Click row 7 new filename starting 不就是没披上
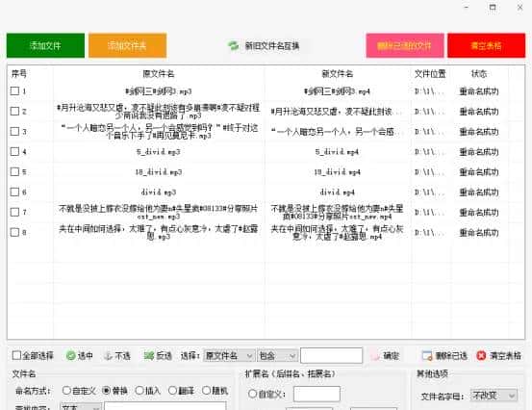Viewport: 532px width, 410px height. [x=337, y=212]
